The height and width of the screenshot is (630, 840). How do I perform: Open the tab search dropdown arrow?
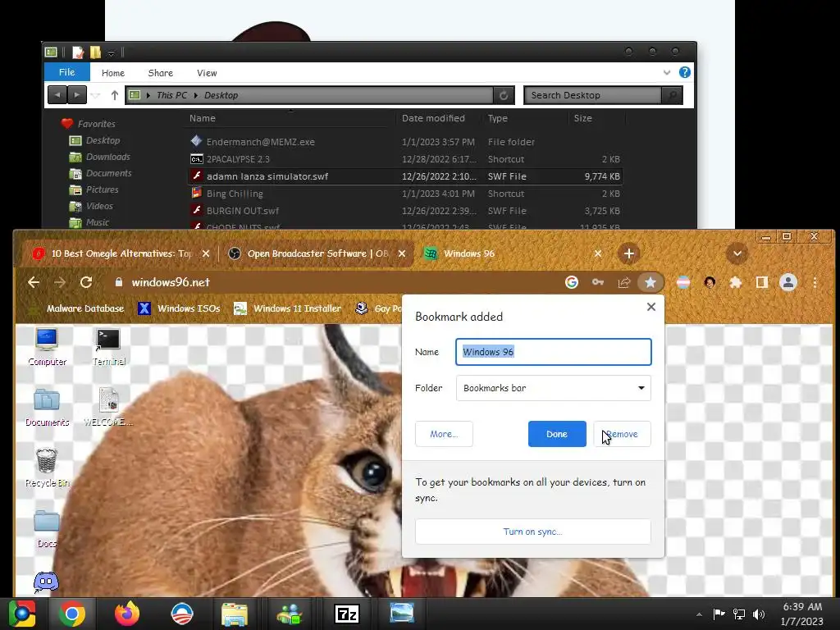[x=737, y=253]
